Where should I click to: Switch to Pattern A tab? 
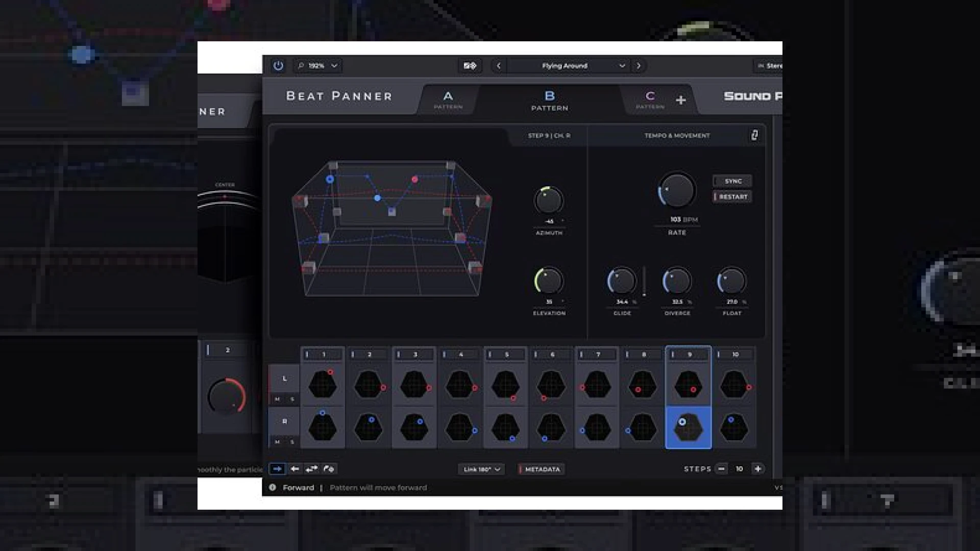[x=448, y=99]
